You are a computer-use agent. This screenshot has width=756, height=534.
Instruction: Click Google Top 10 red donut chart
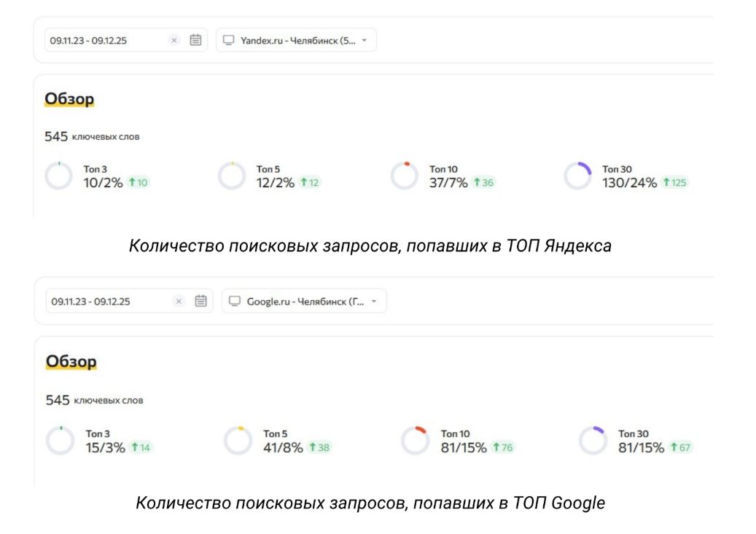(415, 441)
